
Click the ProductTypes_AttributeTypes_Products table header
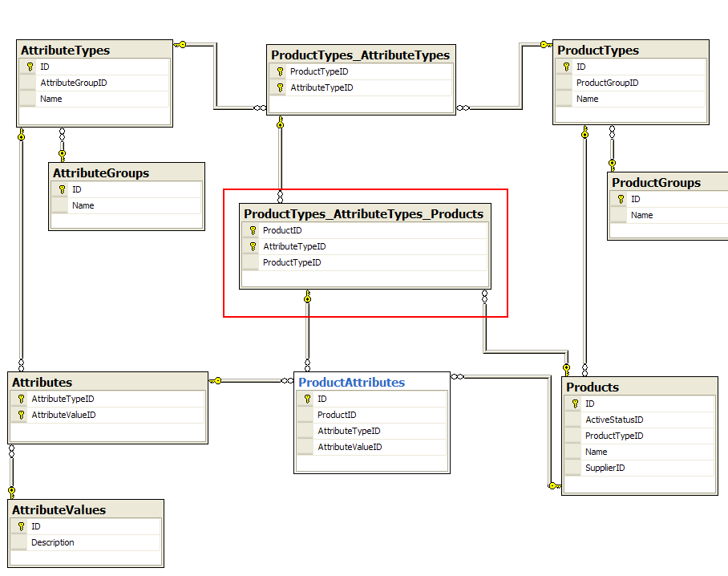coord(364,214)
